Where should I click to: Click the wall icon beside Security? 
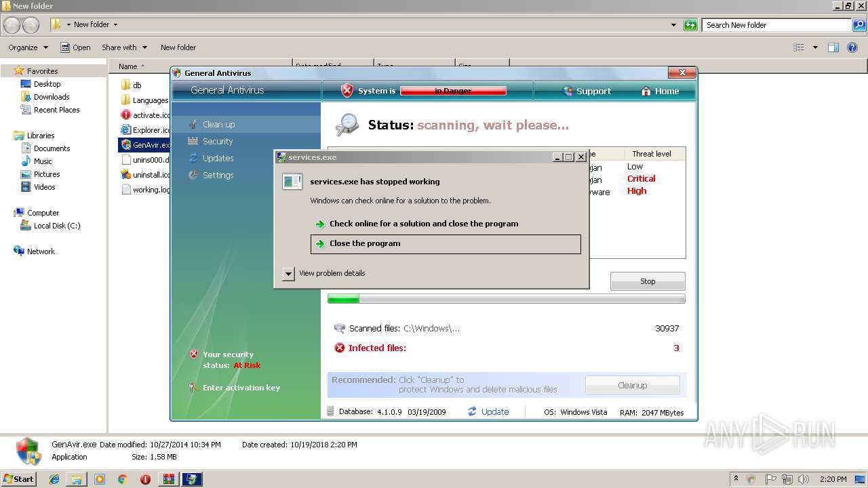pos(193,141)
